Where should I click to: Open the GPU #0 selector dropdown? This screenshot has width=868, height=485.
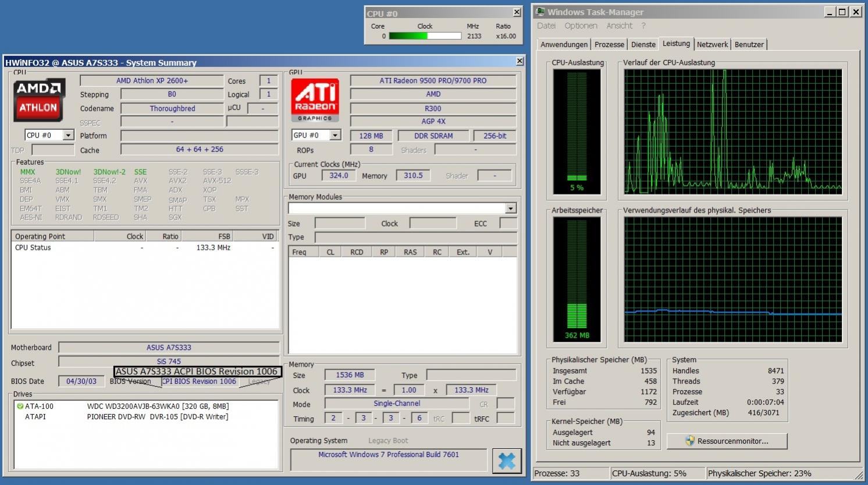(x=335, y=135)
